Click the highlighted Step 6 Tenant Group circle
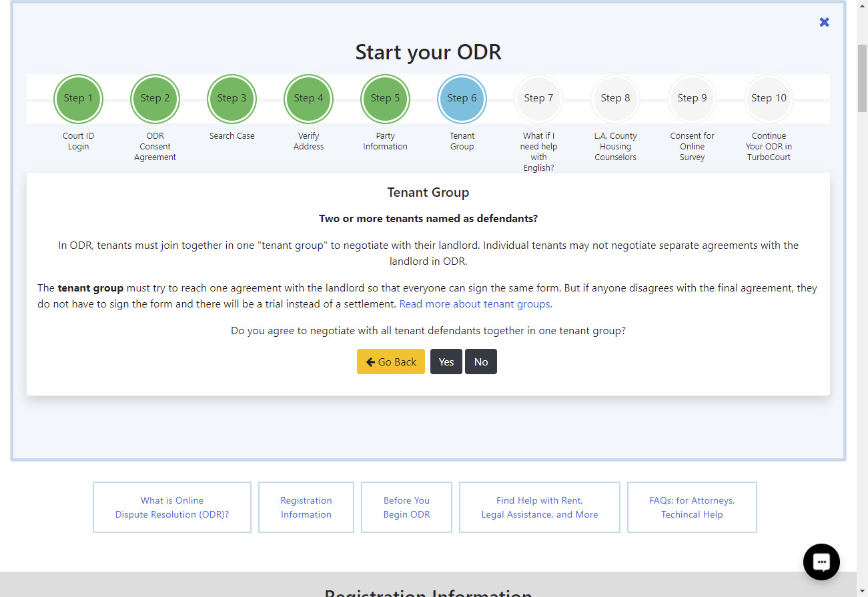This screenshot has height=597, width=868. coord(462,98)
